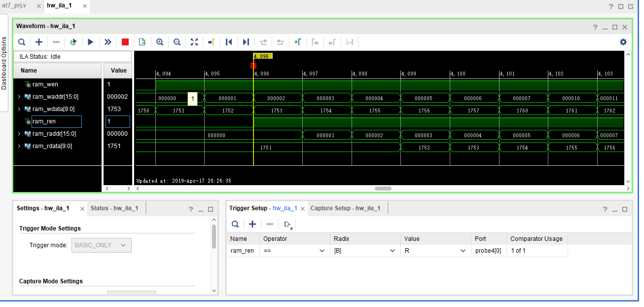This screenshot has width=644, height=307.
Task: Click Run Trigger play icon in waveform toolbar
Action: pos(91,42)
